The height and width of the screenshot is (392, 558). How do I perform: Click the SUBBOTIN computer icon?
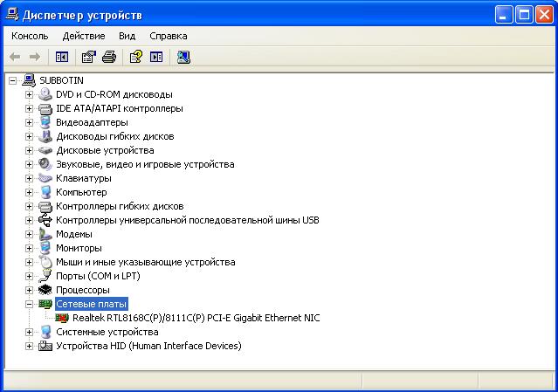click(x=29, y=80)
